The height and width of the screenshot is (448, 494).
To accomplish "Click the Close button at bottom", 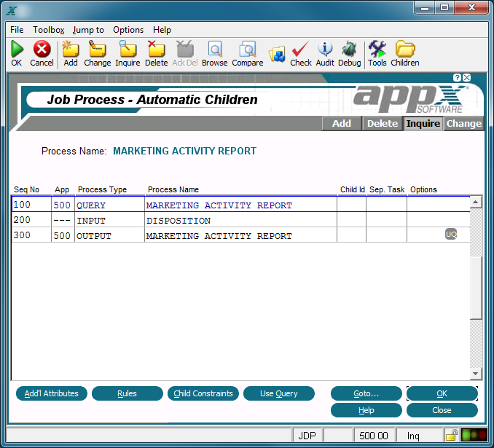I will (x=442, y=410).
